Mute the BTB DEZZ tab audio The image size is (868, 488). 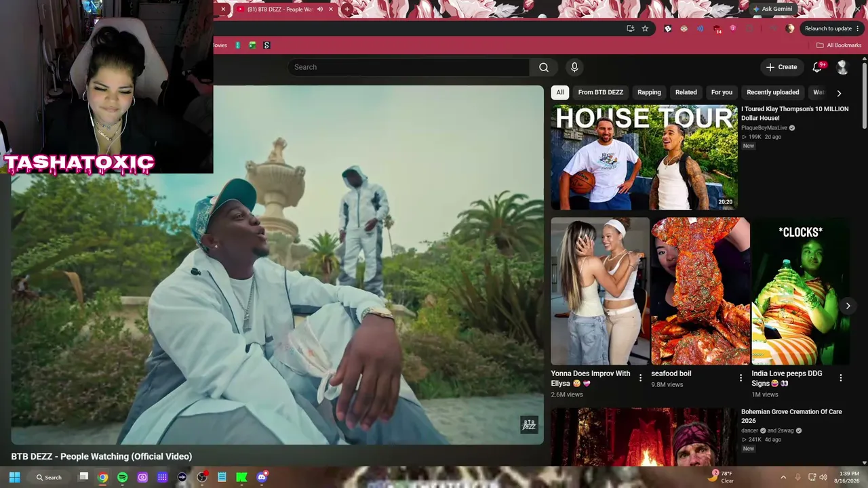pos(320,9)
